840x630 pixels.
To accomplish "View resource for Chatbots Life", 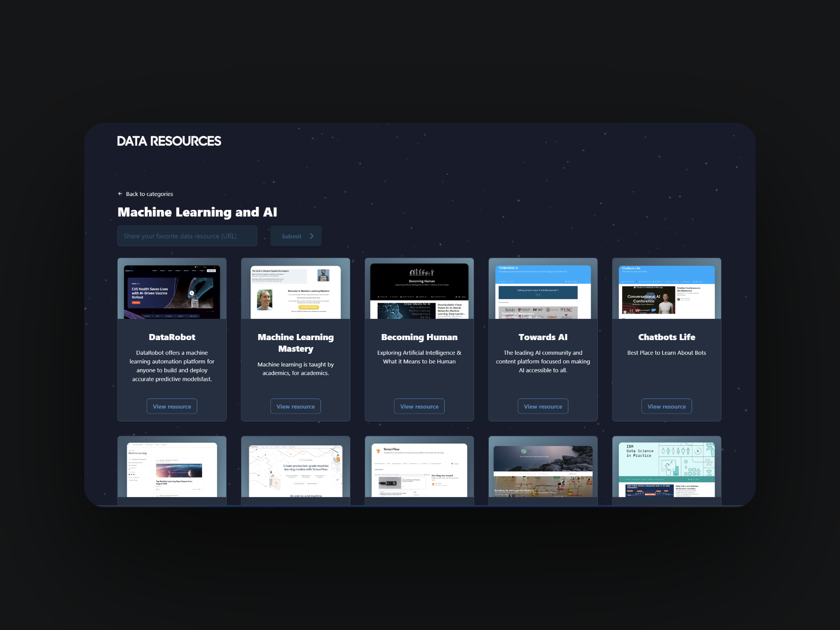I will click(x=667, y=406).
